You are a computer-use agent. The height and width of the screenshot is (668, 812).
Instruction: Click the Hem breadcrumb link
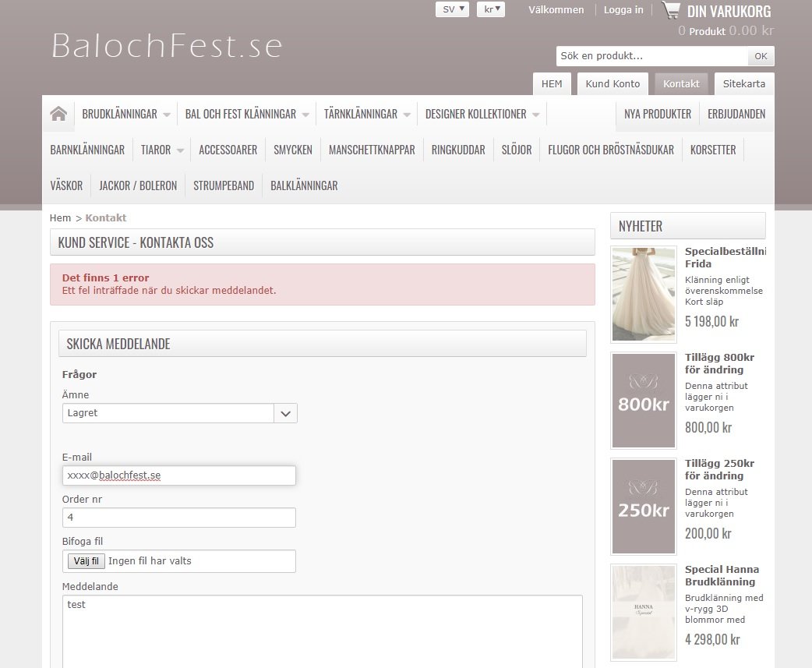coord(60,218)
